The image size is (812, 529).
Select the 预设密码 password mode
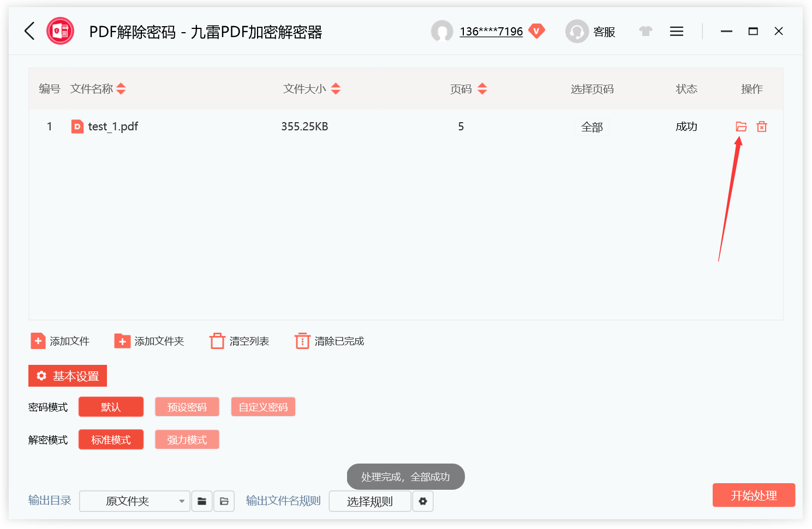coord(187,406)
